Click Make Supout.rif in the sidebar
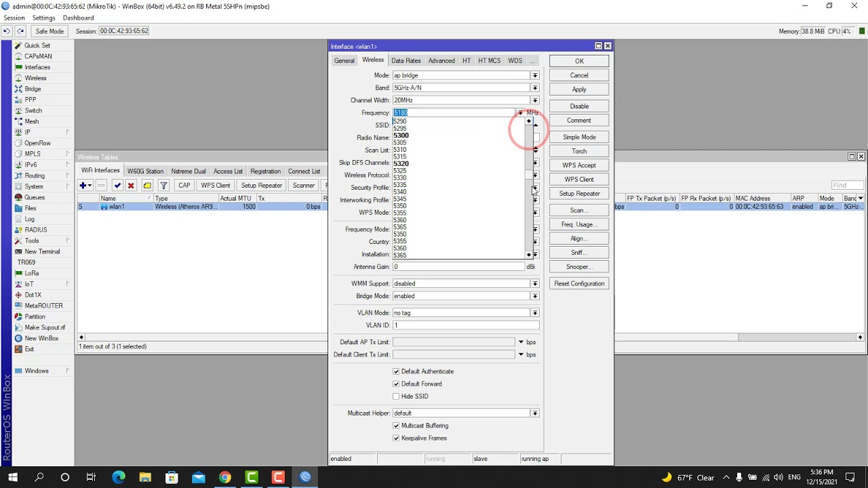This screenshot has width=868, height=488. (45, 327)
